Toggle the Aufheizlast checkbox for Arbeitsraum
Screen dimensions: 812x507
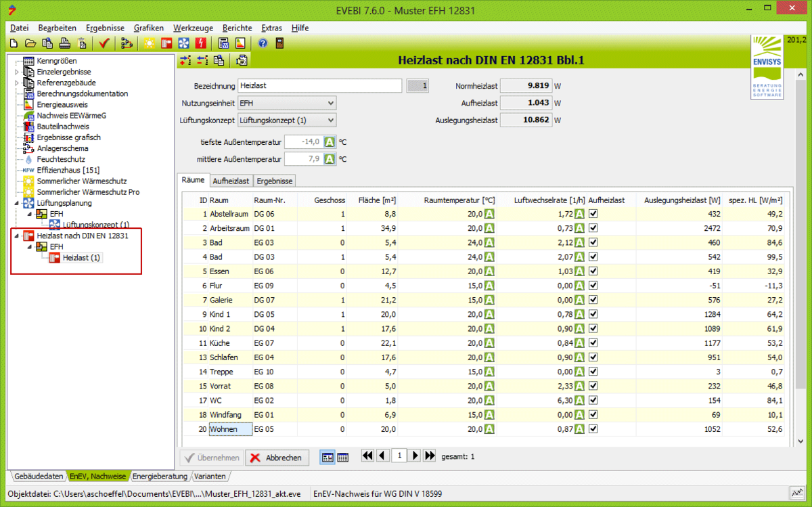pyautogui.click(x=593, y=228)
